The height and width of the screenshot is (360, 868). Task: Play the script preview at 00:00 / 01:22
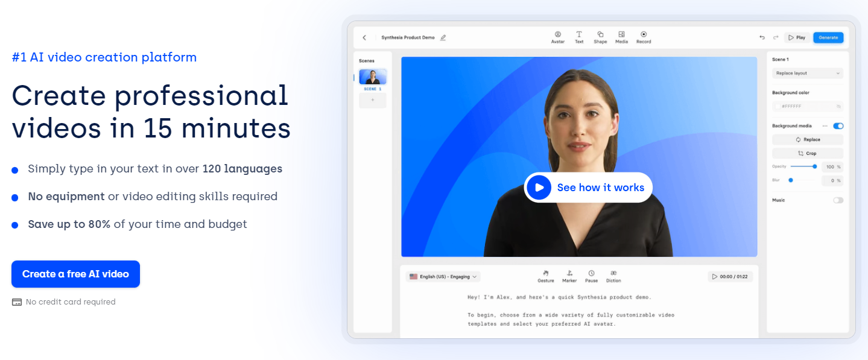[x=730, y=277]
